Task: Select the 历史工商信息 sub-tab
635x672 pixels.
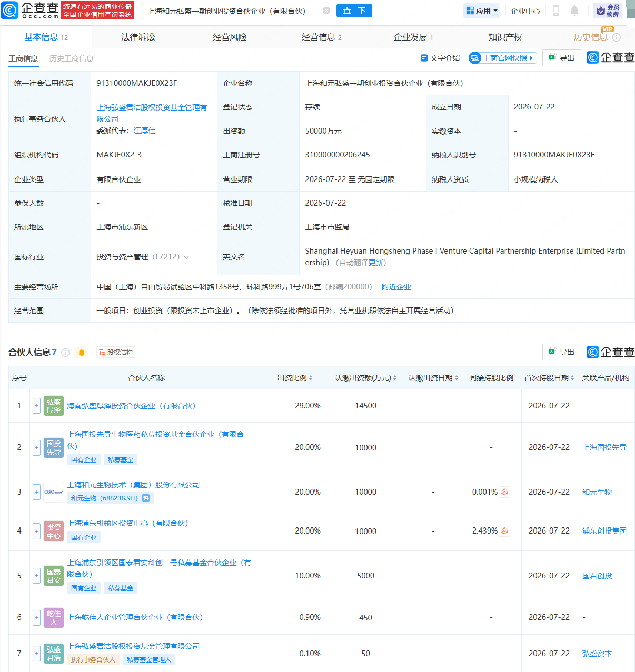Action: [x=72, y=58]
